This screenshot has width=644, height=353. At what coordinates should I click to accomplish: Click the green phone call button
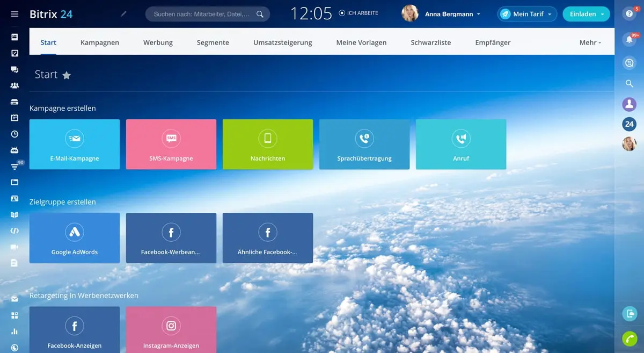click(629, 339)
